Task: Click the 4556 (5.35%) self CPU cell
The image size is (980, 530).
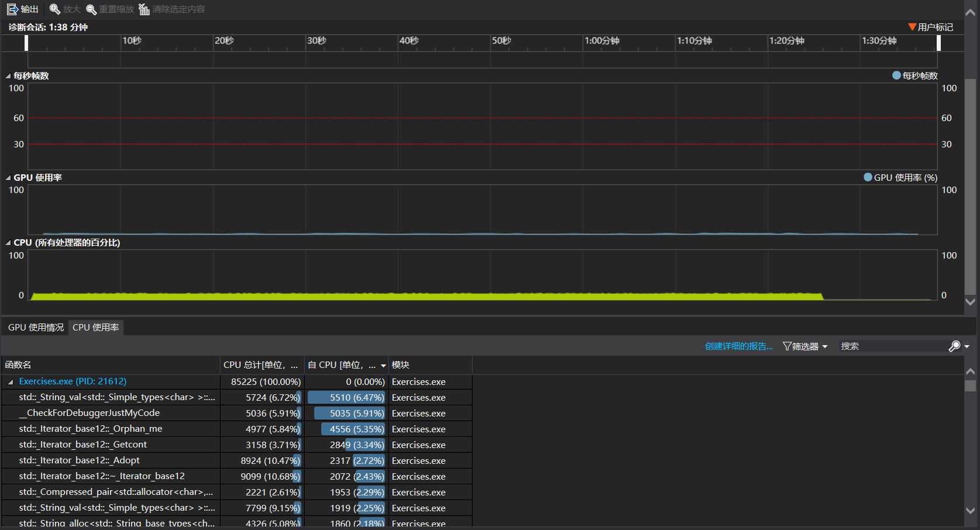Action: tap(346, 429)
